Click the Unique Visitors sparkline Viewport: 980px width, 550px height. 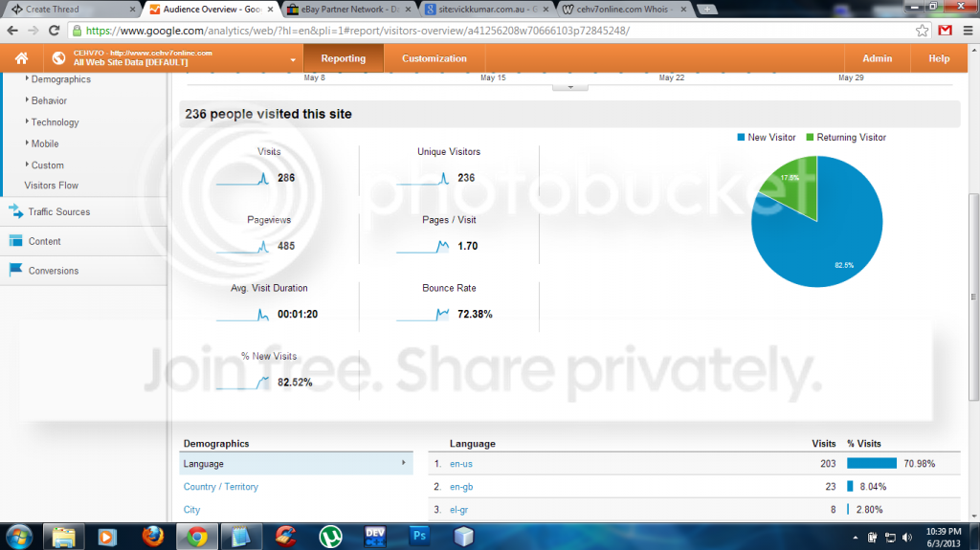[x=422, y=179]
